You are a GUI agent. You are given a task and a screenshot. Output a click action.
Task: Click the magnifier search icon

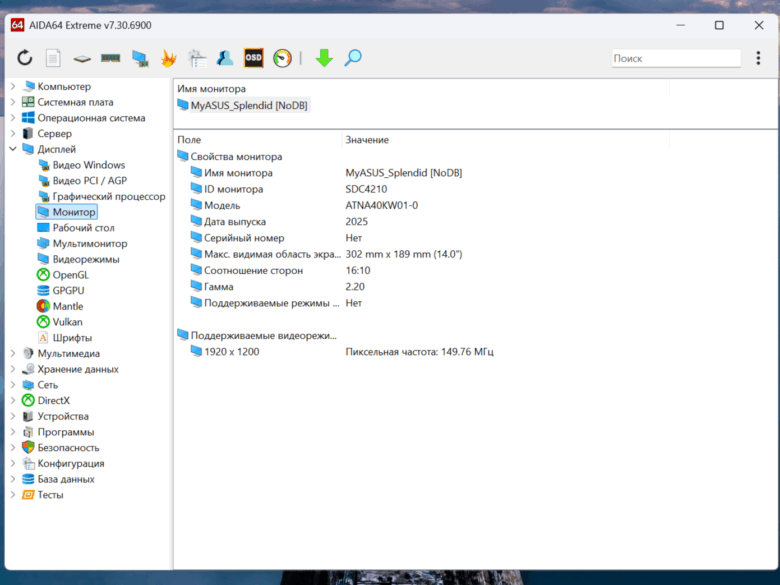[353, 58]
